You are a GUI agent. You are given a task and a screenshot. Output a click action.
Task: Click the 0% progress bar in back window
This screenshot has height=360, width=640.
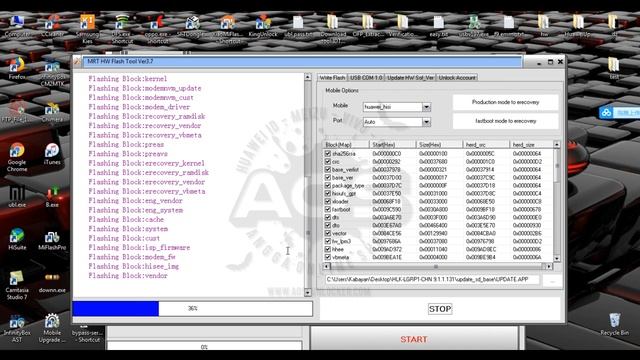click(204, 347)
